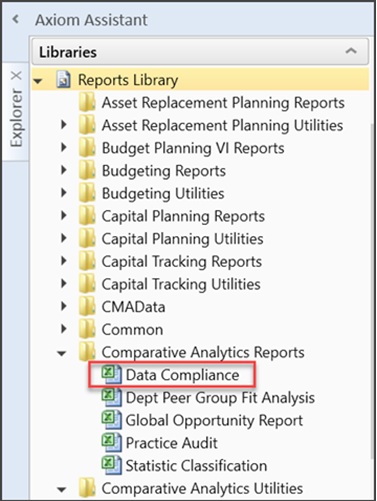Click the Reports Library icon
Viewport: 377px width, 501px height.
tap(63, 80)
